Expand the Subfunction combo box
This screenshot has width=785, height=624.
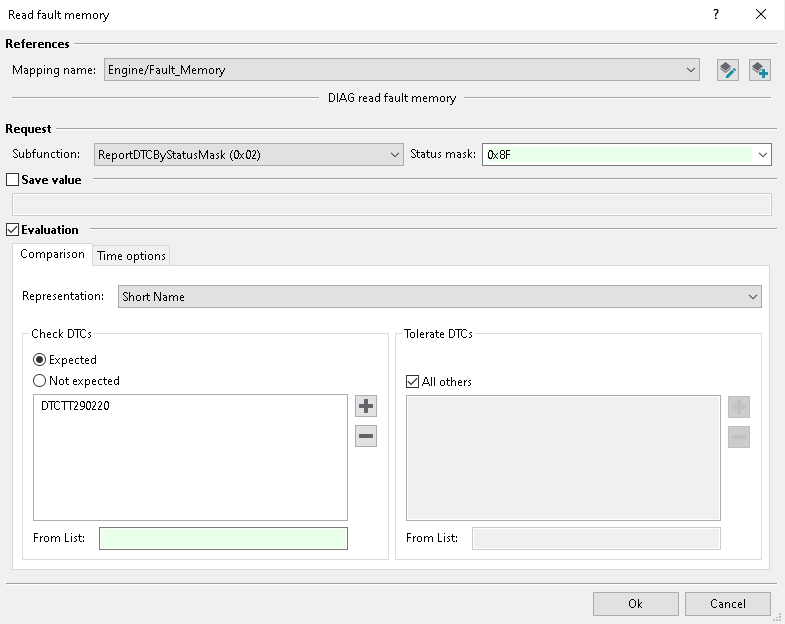click(248, 155)
